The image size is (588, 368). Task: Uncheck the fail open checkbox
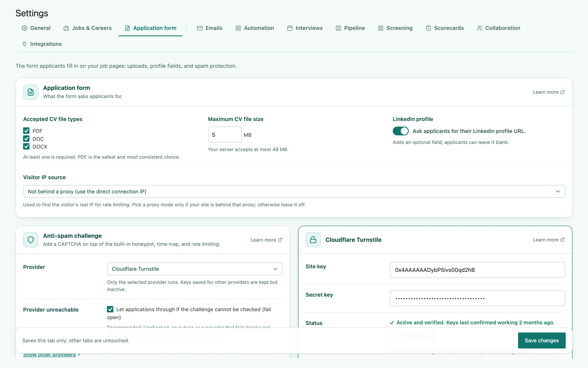click(x=110, y=309)
